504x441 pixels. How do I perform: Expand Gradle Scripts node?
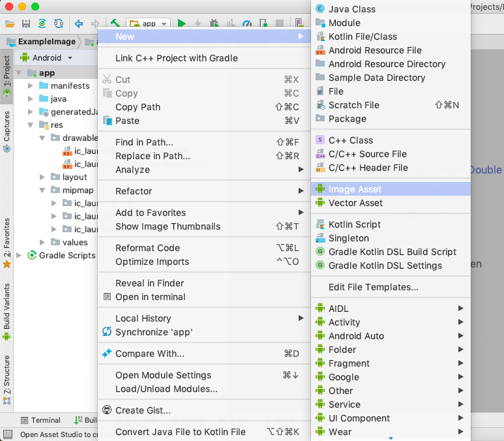[19, 255]
